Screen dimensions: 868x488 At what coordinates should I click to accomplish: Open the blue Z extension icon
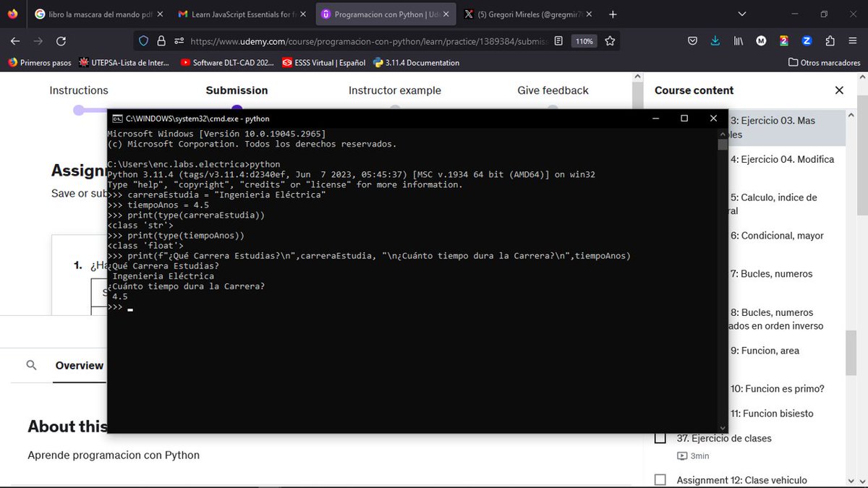[x=807, y=41]
